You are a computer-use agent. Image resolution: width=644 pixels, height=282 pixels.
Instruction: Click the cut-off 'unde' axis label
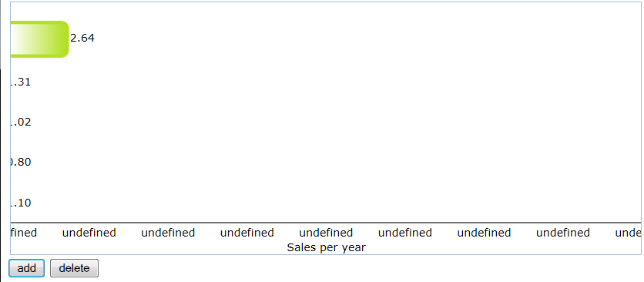pyautogui.click(x=627, y=233)
